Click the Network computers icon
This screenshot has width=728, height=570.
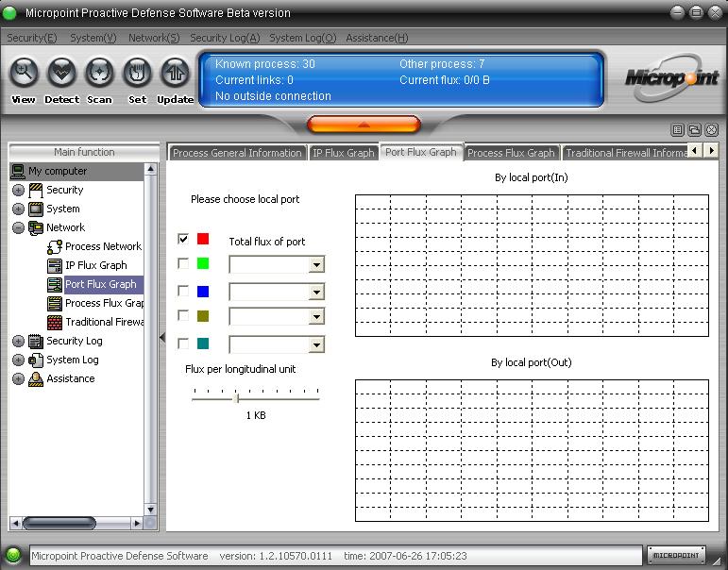coord(36,228)
